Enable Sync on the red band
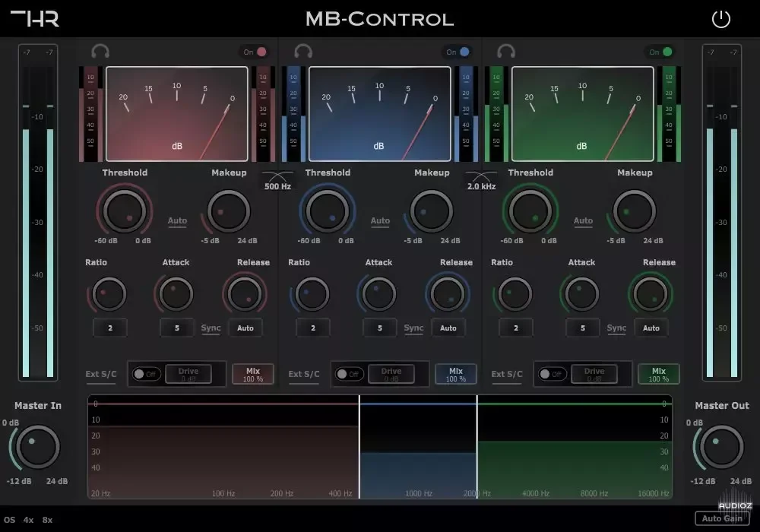This screenshot has height=532, width=760. click(x=211, y=328)
